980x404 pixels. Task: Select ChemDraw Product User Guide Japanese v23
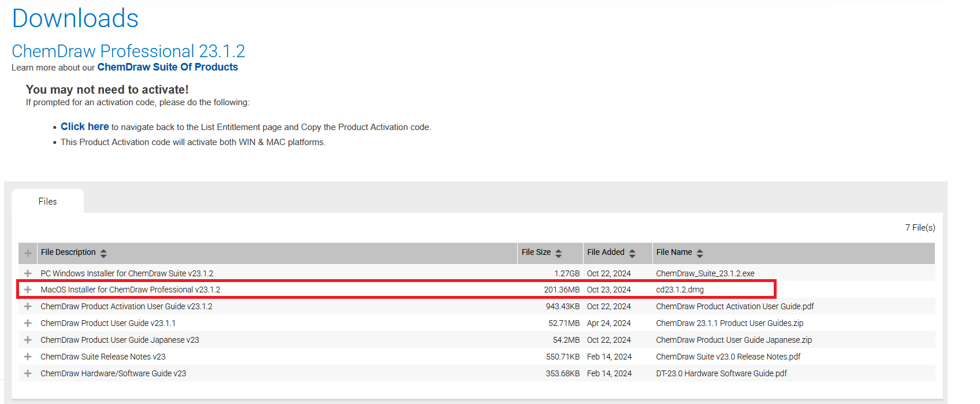coord(120,340)
